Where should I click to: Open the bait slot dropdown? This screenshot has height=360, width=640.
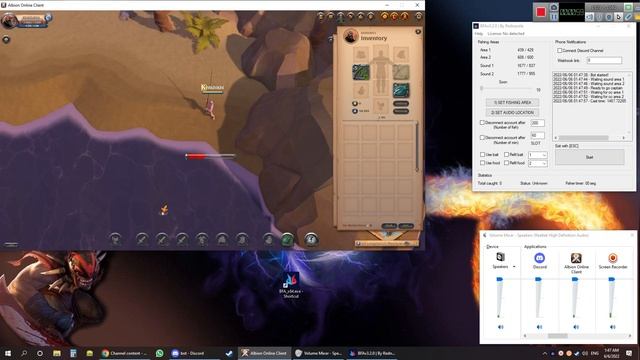click(537, 155)
